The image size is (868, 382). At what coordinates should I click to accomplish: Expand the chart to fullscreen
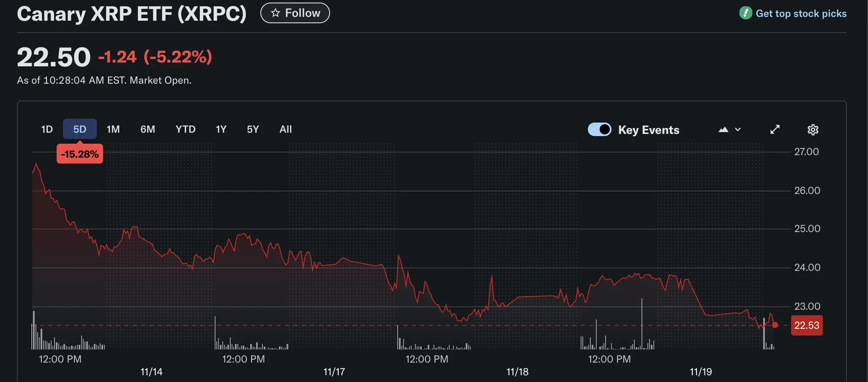click(x=775, y=130)
